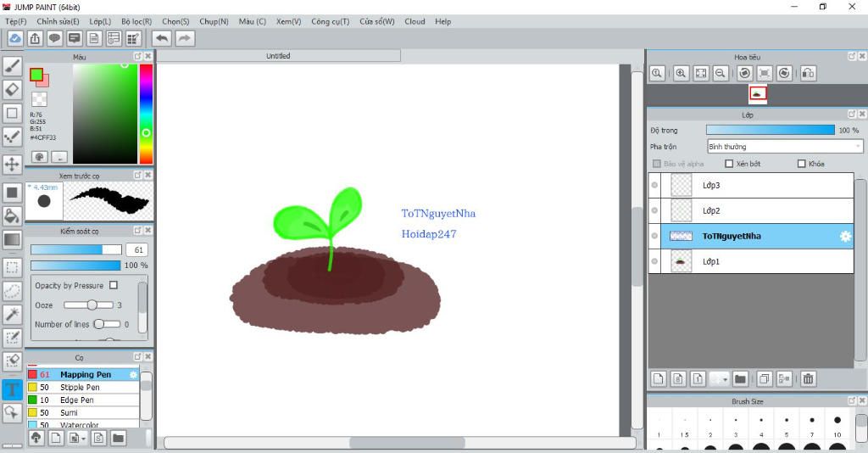Click the export/share icon in top toolbar
This screenshot has width=868, height=453.
coord(35,38)
